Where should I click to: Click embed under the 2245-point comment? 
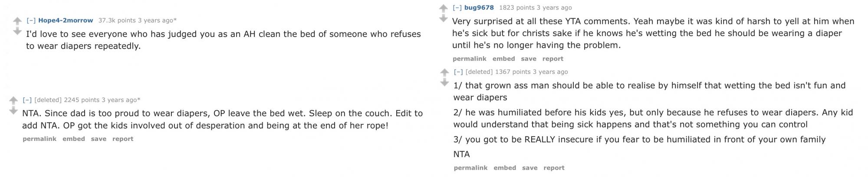coord(73,139)
